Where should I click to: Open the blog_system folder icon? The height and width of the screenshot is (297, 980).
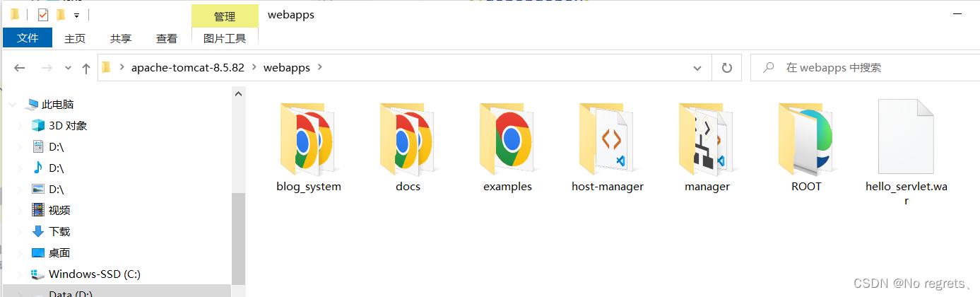click(308, 139)
